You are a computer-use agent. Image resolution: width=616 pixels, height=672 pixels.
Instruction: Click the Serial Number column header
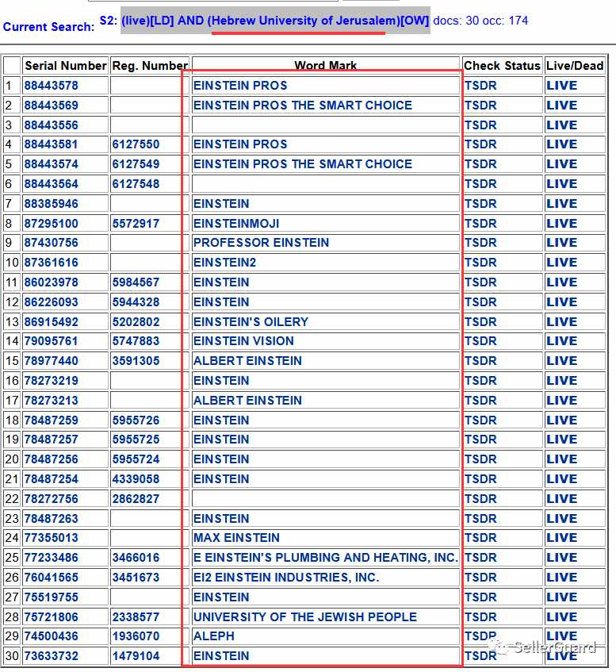[65, 66]
